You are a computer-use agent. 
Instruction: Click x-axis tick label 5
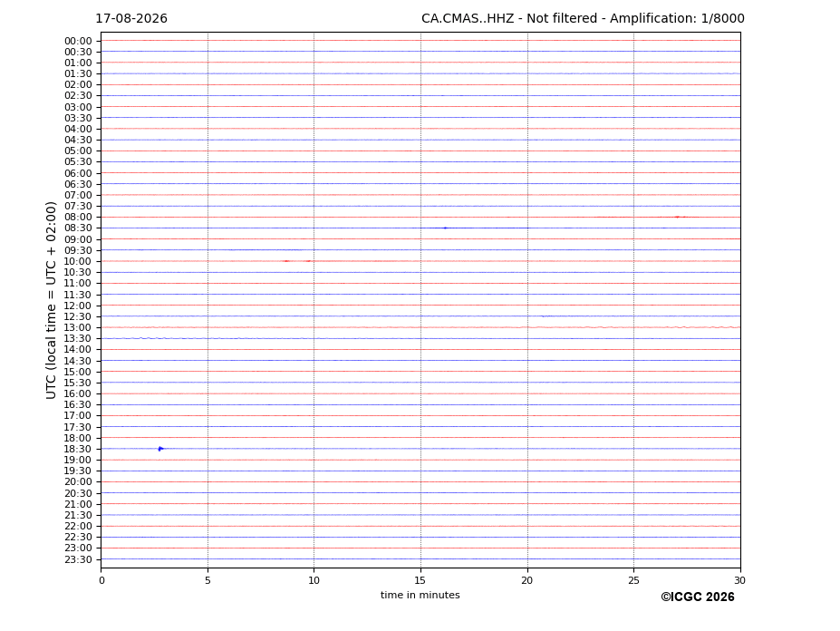208,580
